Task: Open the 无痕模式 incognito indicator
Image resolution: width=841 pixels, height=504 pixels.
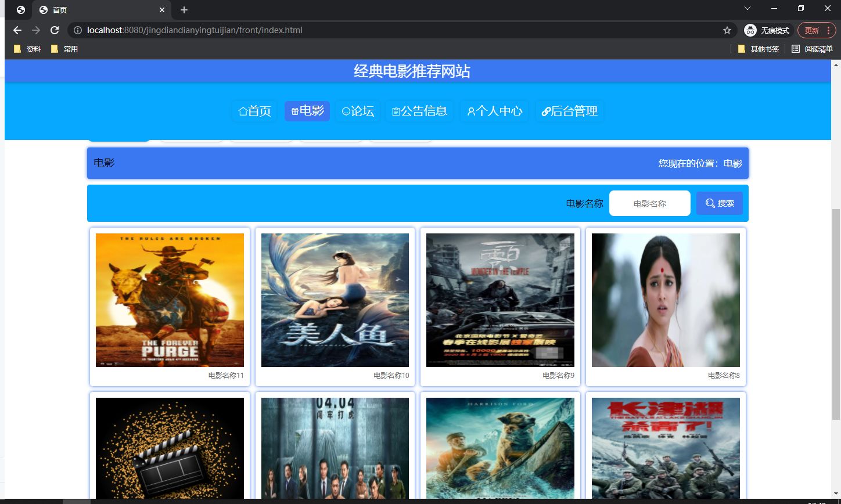Action: [767, 30]
